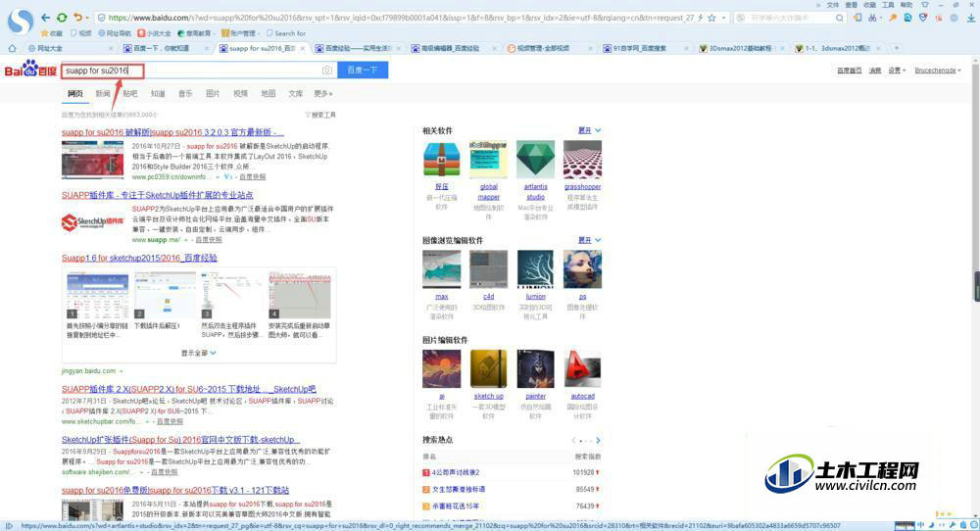Click the Sogou browser logo
The image size is (980, 531).
coord(21,22)
